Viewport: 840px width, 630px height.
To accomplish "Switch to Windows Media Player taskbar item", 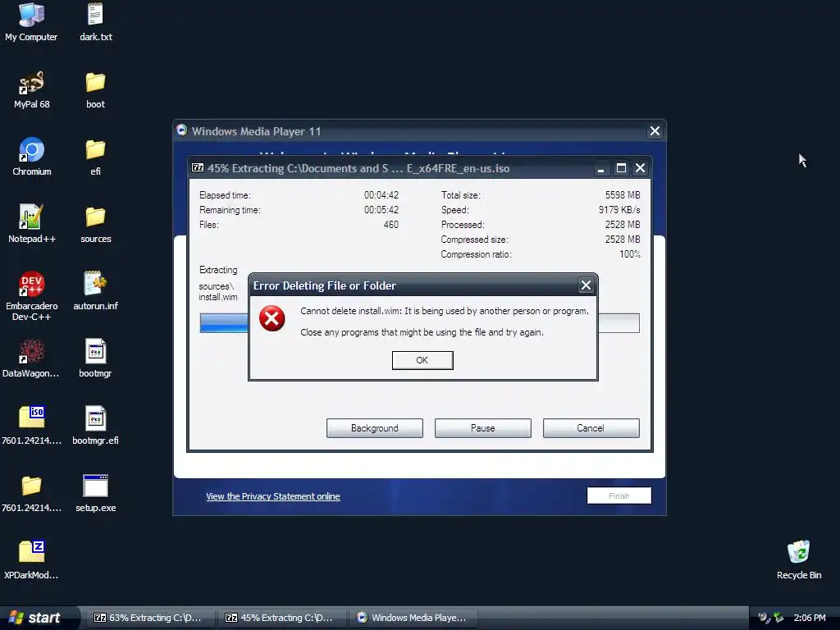I will pyautogui.click(x=412, y=618).
